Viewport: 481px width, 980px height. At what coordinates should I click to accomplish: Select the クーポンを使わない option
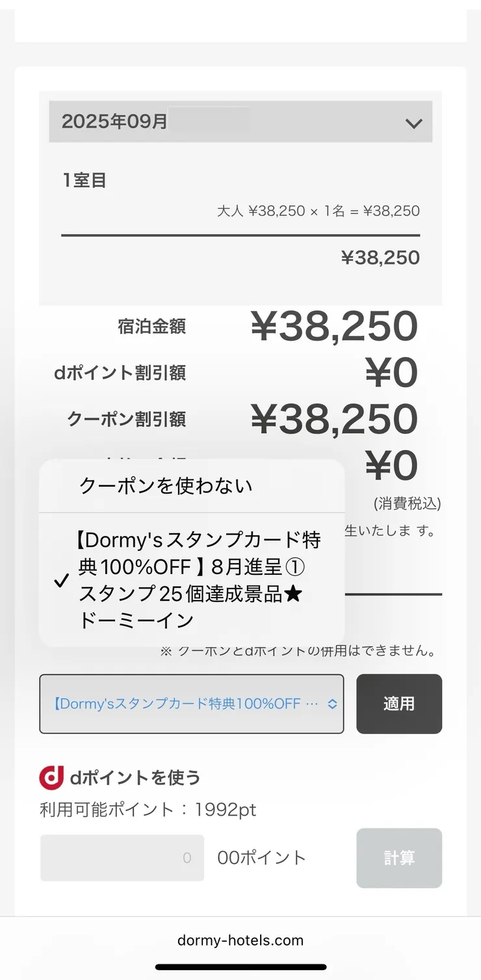(x=166, y=486)
